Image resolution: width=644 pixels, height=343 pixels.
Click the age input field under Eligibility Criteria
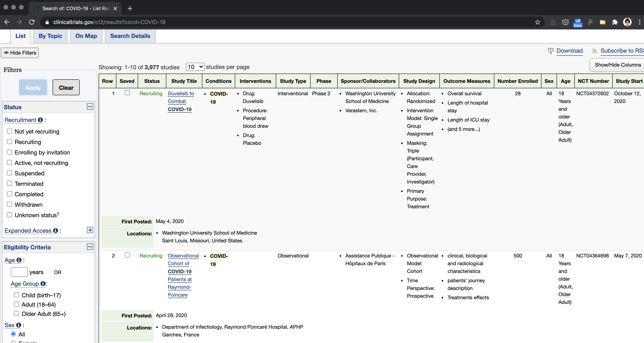point(19,272)
